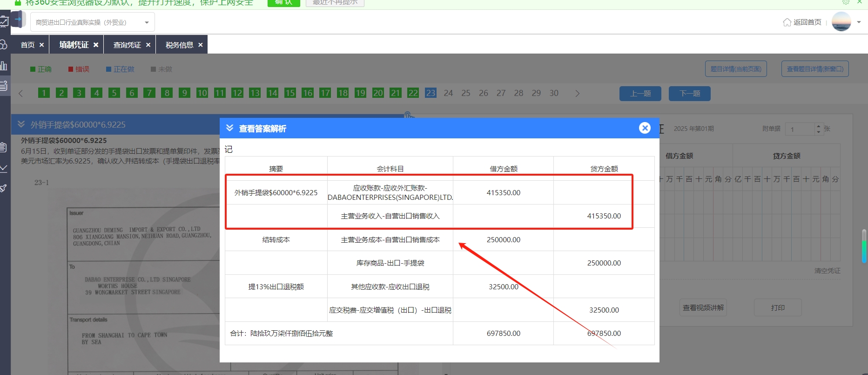The width and height of the screenshot is (868, 375).
Task: Open the course selection dropdown
Action: 93,22
